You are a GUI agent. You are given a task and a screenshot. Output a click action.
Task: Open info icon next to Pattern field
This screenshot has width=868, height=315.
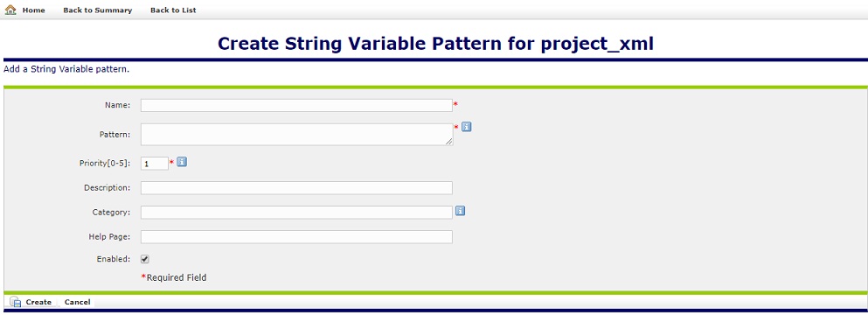point(466,127)
